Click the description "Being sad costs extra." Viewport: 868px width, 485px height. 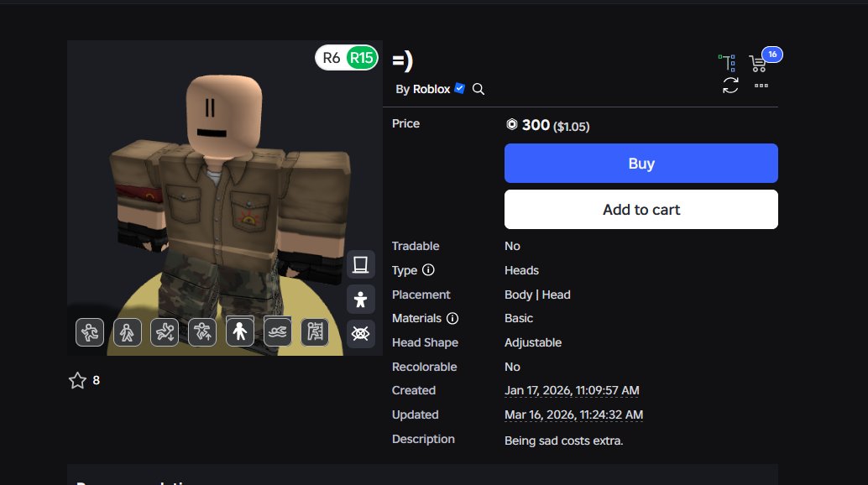563,441
